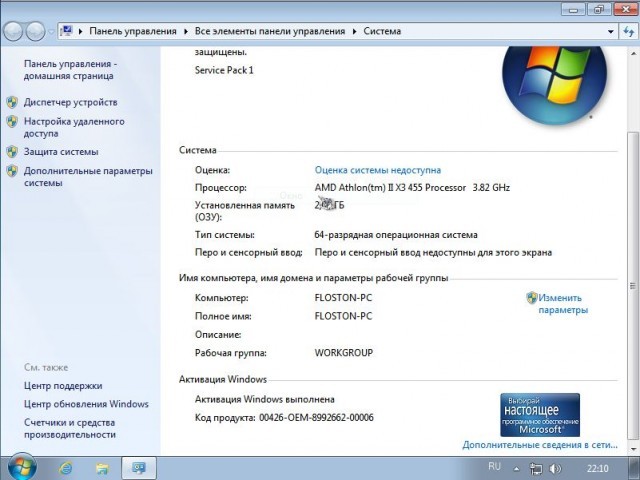Viewport: 640px width, 480px height.
Task: Click the Back navigation arrow button
Action: [13, 31]
